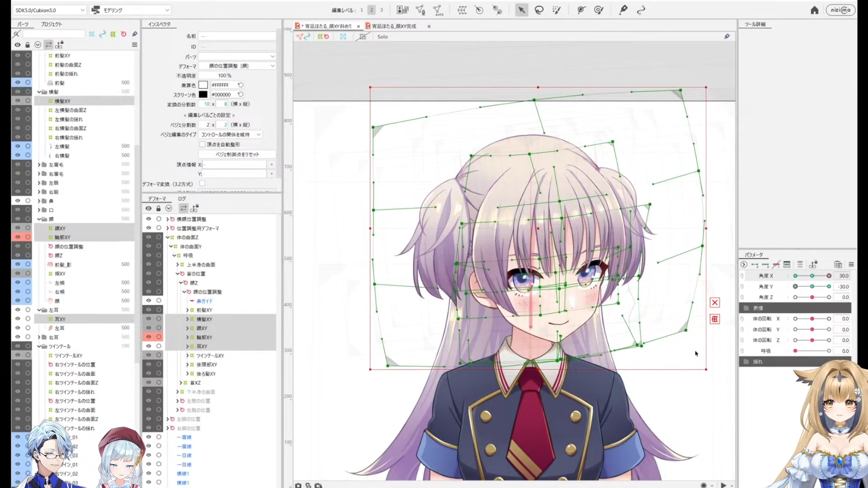Enable the 頂点を自動整形 checkbox
This screenshot has height=488, width=868.
point(202,144)
